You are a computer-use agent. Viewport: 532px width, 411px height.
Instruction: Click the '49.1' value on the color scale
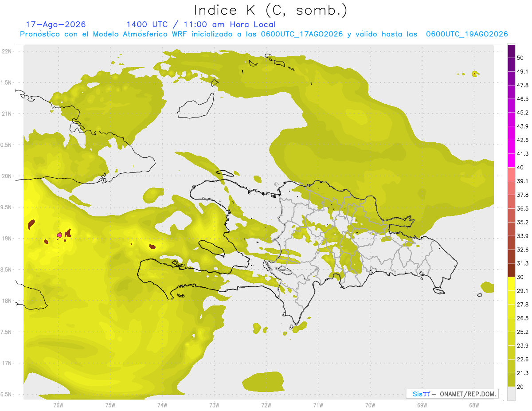click(523, 71)
